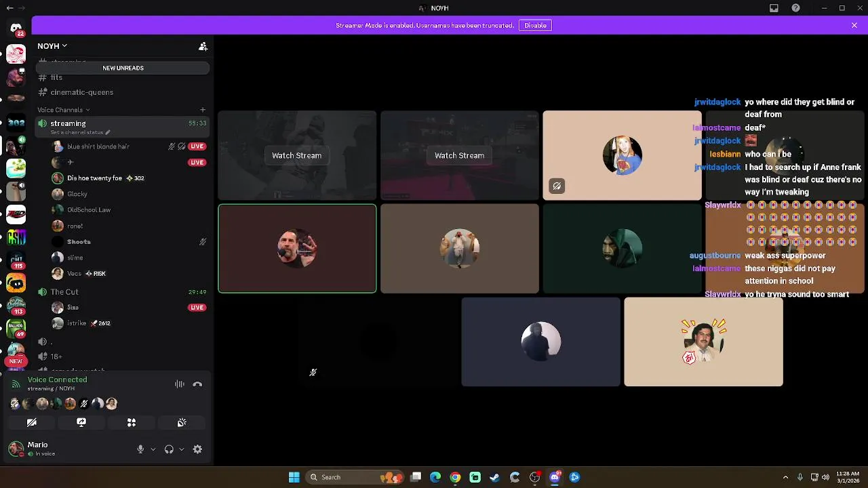Watch LIVE badge of blue shirt blonde hair
The image size is (868, 488).
pyautogui.click(x=197, y=146)
